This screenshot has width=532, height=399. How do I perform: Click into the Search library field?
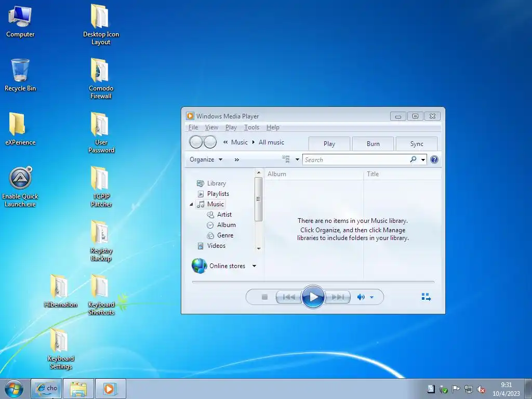point(356,160)
